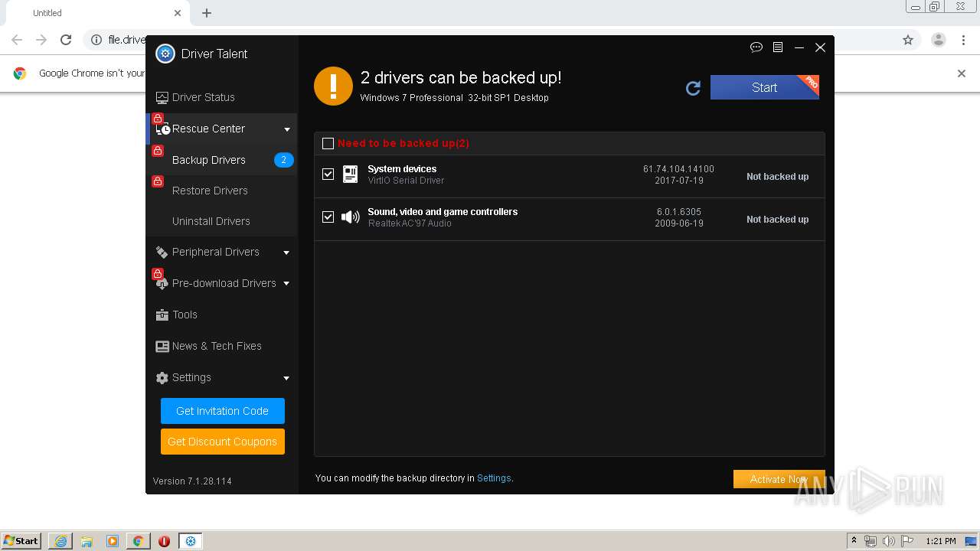Show hidden icons in the system tray

[854, 541]
